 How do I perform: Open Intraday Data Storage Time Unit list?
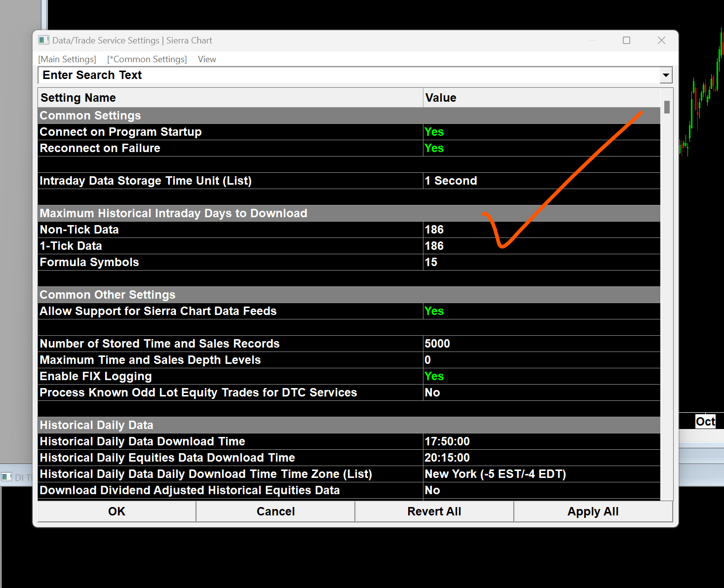click(541, 181)
